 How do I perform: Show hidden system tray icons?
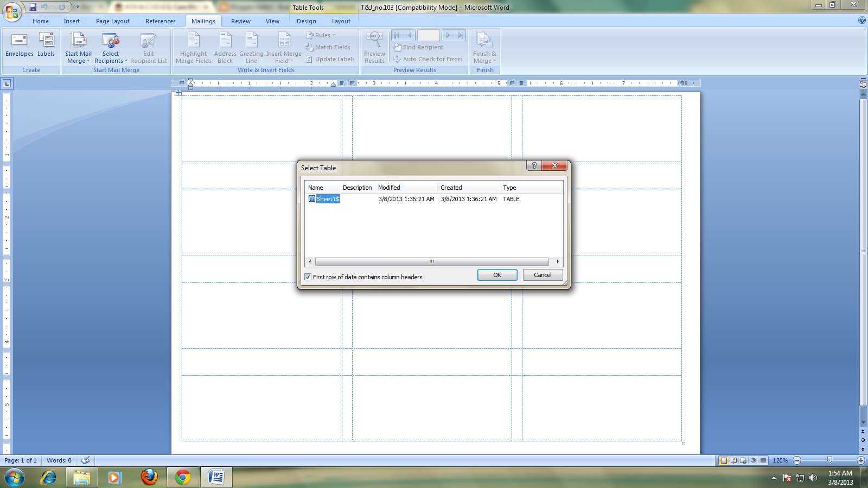tap(774, 478)
